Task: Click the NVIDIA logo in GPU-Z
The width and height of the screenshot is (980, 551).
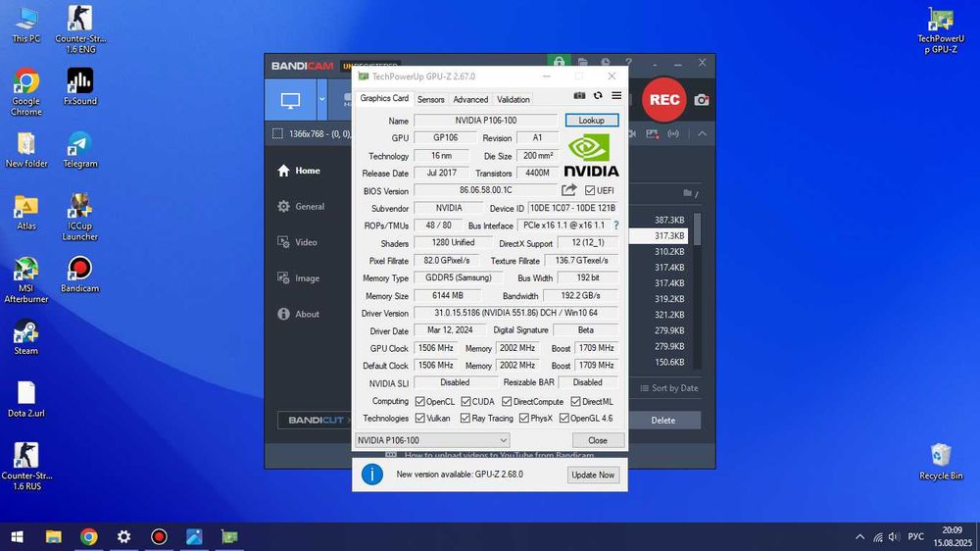Action: (591, 156)
